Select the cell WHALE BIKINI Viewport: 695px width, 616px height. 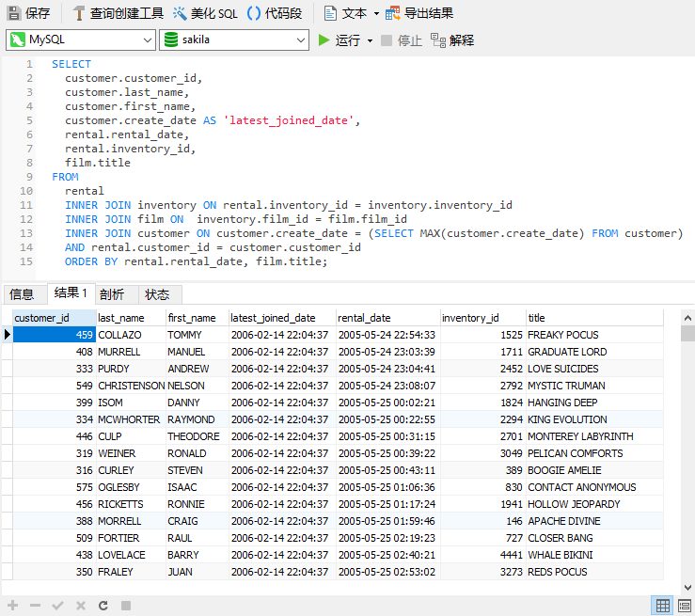pos(594,555)
